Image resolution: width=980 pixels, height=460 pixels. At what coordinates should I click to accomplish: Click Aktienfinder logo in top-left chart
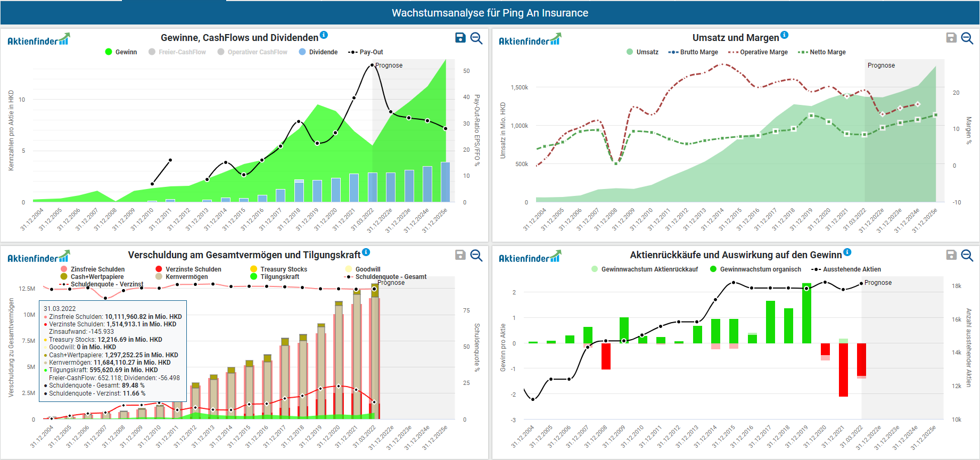point(38,40)
